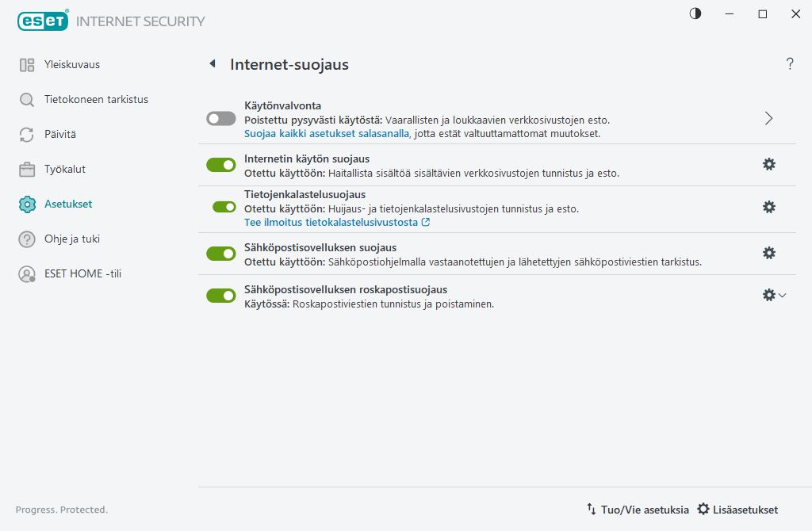Image resolution: width=812 pixels, height=531 pixels.
Task: Open the help question mark icon
Action: coord(790,64)
